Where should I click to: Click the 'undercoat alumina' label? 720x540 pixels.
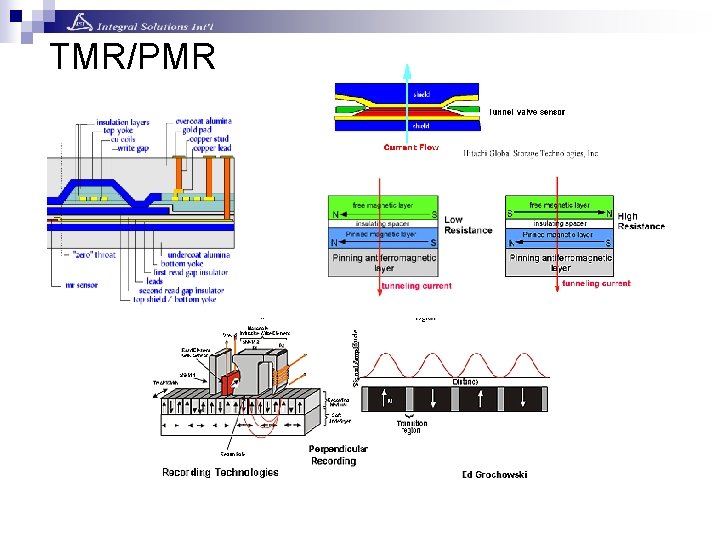[x=199, y=255]
